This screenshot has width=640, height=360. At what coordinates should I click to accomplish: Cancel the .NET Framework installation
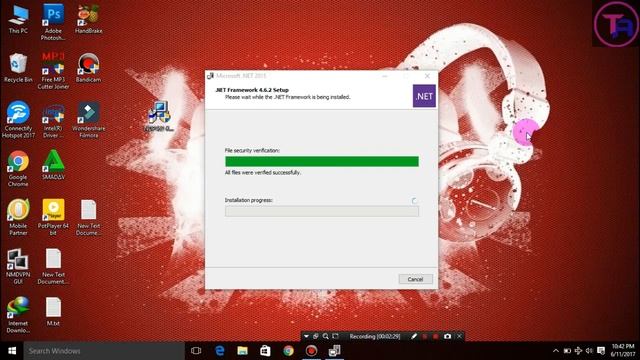point(415,279)
